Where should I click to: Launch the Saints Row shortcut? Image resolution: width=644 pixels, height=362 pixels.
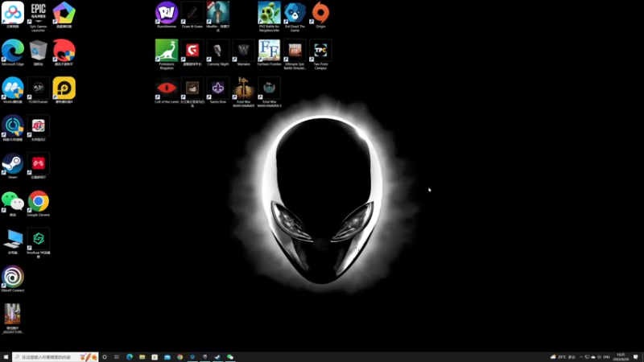(x=217, y=89)
